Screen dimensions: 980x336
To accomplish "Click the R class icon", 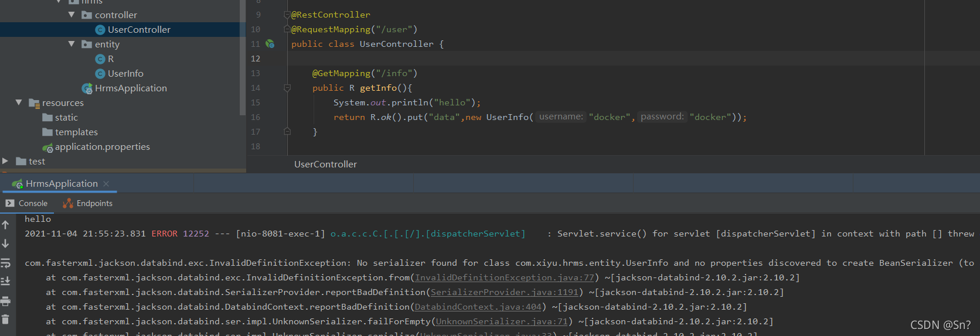I will [x=100, y=59].
